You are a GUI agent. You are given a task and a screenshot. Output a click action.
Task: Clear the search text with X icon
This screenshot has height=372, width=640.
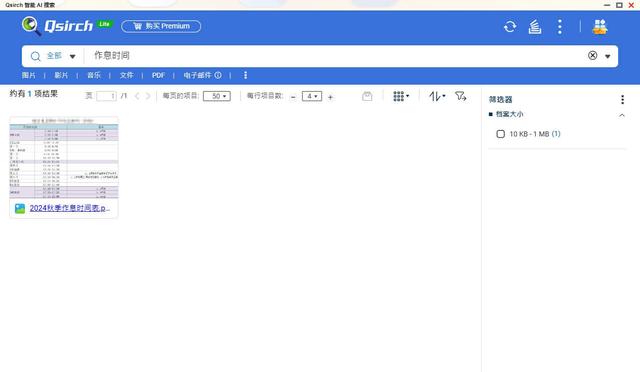[x=593, y=56]
